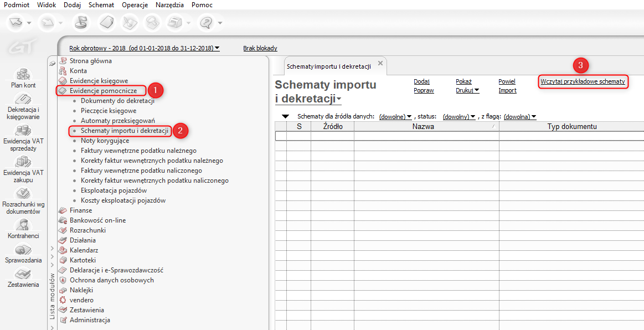Image resolution: width=644 pixels, height=330 pixels.
Task: Click the Dodaj link above the table
Action: pos(421,81)
